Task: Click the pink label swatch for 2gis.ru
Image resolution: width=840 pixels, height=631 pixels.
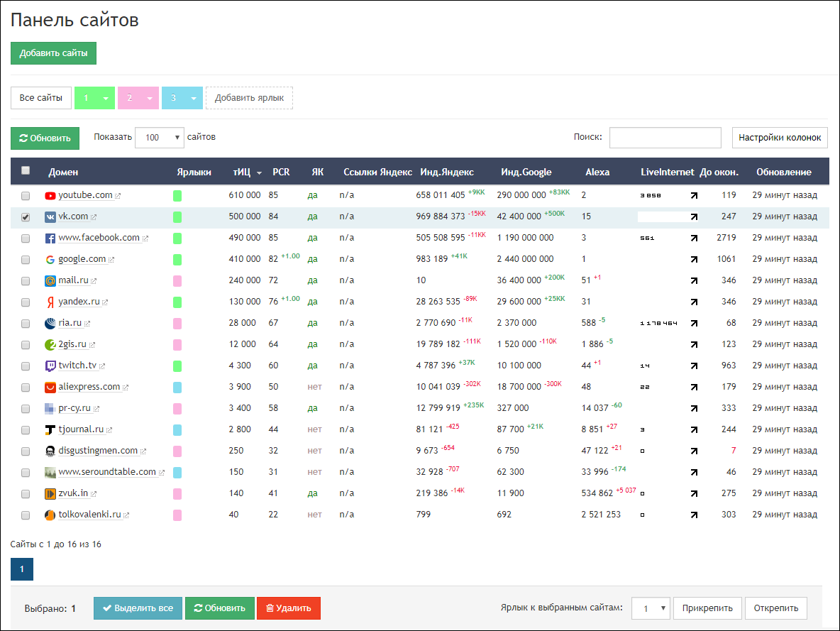Action: [x=177, y=345]
